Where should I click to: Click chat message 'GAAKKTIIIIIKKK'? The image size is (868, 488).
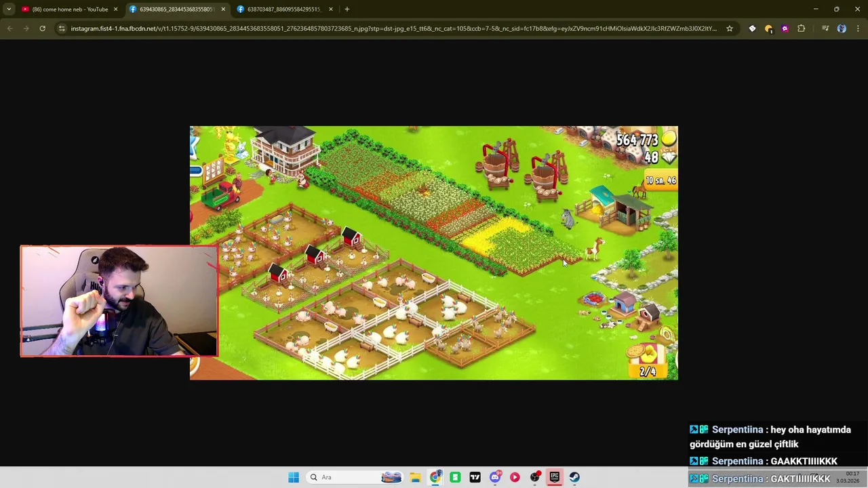pos(804,462)
